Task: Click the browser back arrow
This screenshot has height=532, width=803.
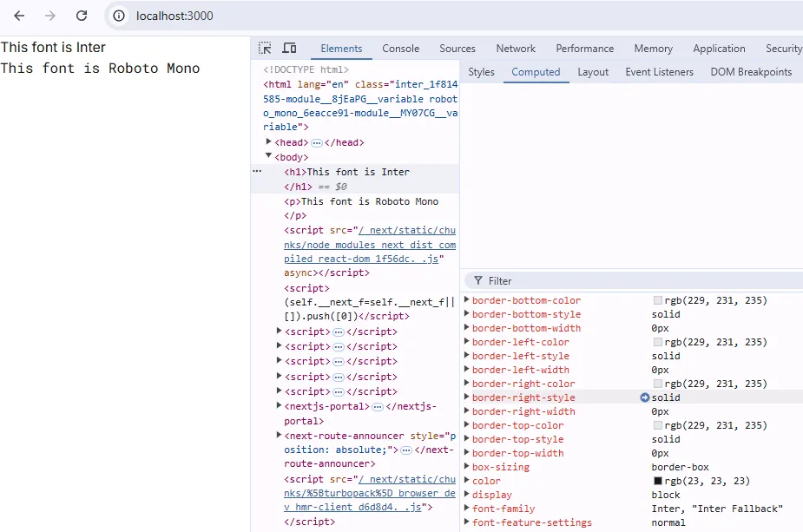Action: coord(19,15)
